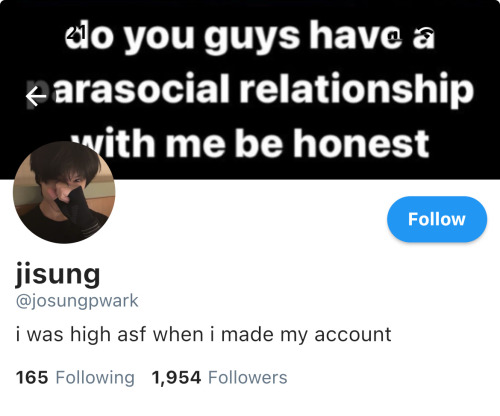500x416 pixels.
Task: Click the word Following
Action: (x=95, y=378)
